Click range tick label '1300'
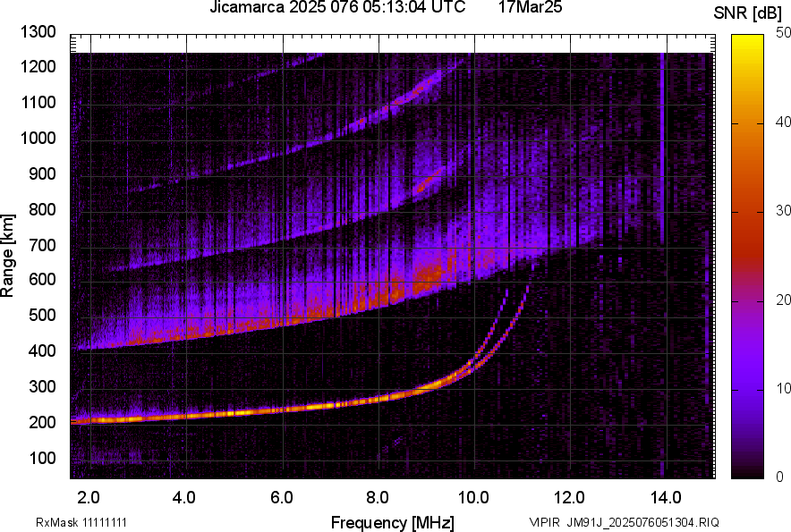791x532 pixels. click(x=38, y=32)
